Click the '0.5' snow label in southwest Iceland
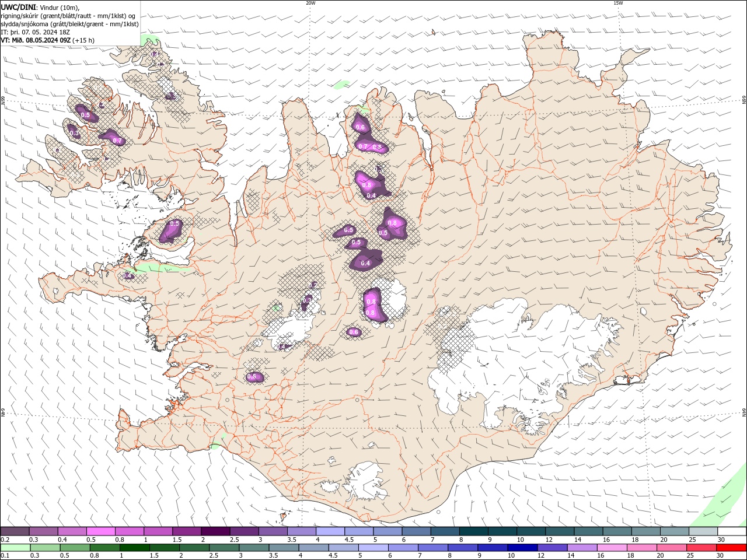This screenshot has width=747, height=560. pyautogui.click(x=252, y=377)
